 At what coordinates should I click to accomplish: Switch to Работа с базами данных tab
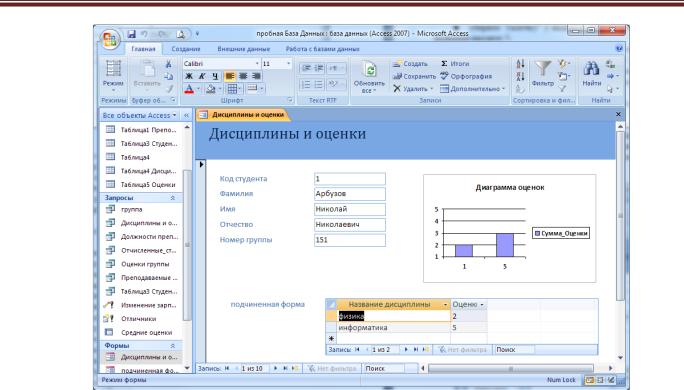coord(322,49)
